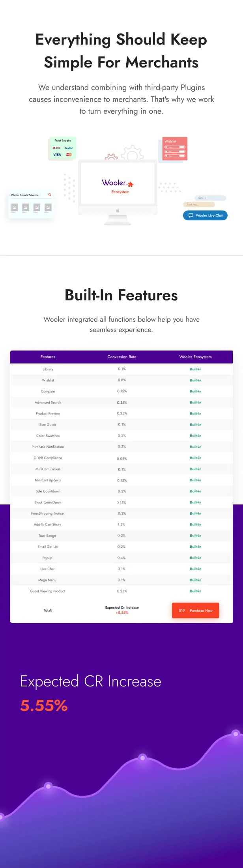
Task: Select the PayPal icon in Trust Badges
Action: tap(69, 148)
